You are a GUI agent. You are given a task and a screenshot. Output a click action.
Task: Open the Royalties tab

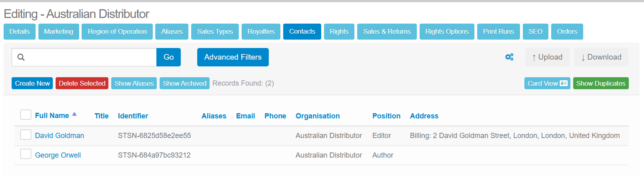(x=261, y=32)
